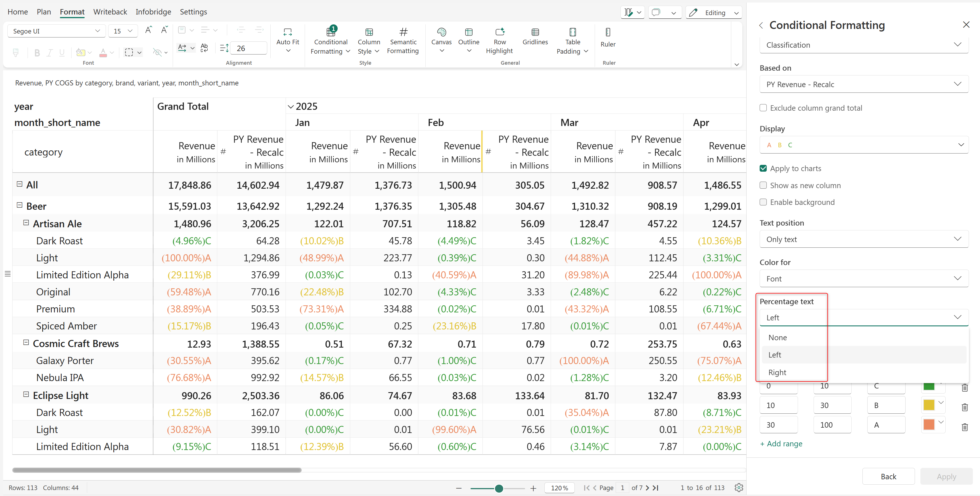Enable Exclude column grand total checkbox
This screenshot has width=980, height=496.
763,108
